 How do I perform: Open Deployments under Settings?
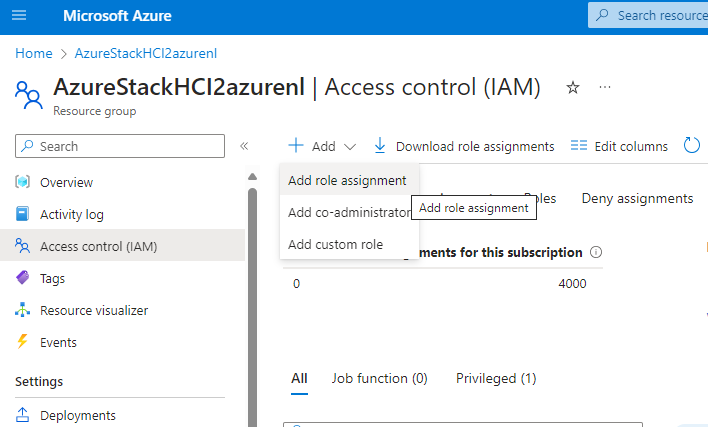tap(77, 415)
